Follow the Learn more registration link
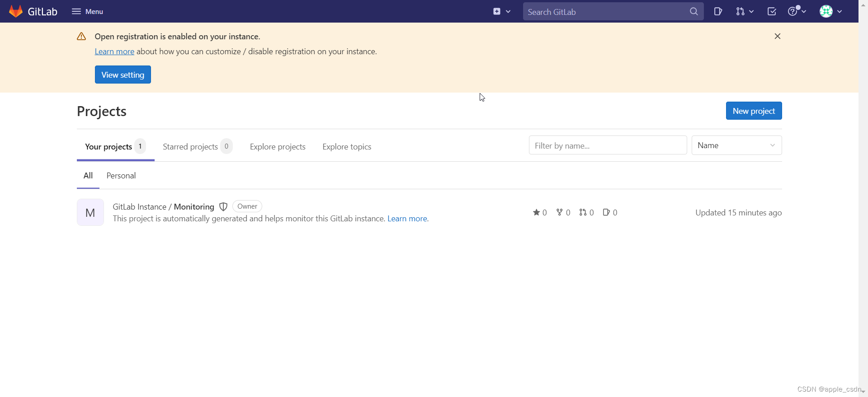The height and width of the screenshot is (397, 868). point(114,51)
